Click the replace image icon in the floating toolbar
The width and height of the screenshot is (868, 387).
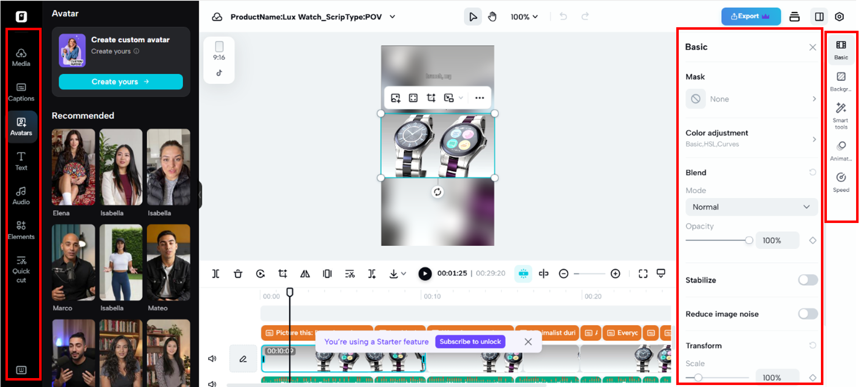[x=395, y=98]
